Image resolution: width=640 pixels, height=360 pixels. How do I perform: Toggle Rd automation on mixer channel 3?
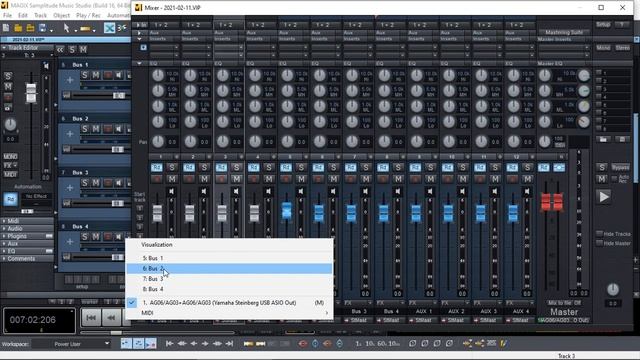coord(221,167)
